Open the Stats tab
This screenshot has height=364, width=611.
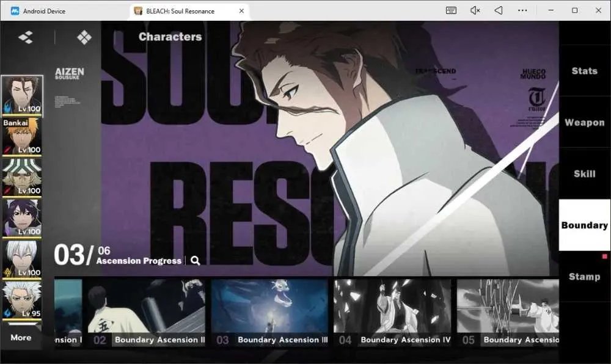[585, 71]
